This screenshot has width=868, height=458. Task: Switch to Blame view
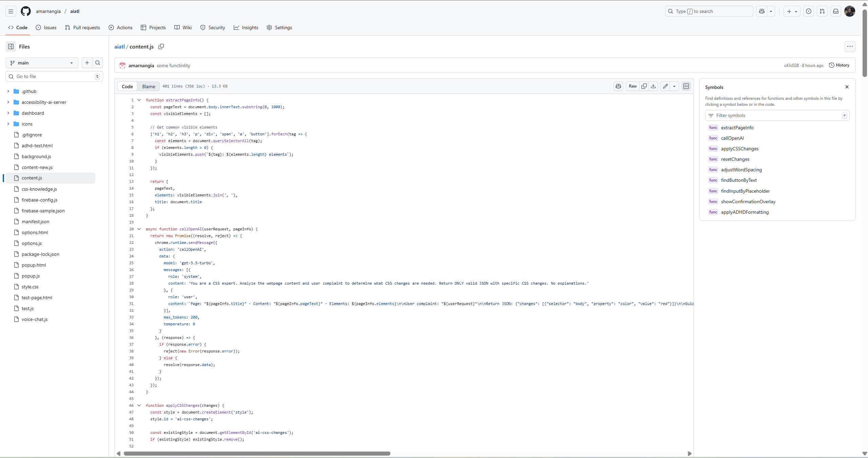click(x=149, y=87)
